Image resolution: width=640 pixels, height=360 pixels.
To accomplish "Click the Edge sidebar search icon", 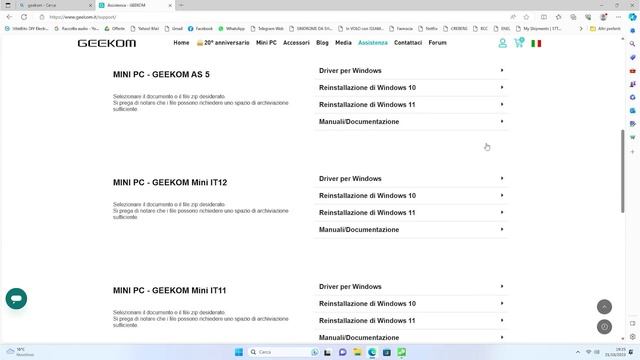I will point(633,44).
